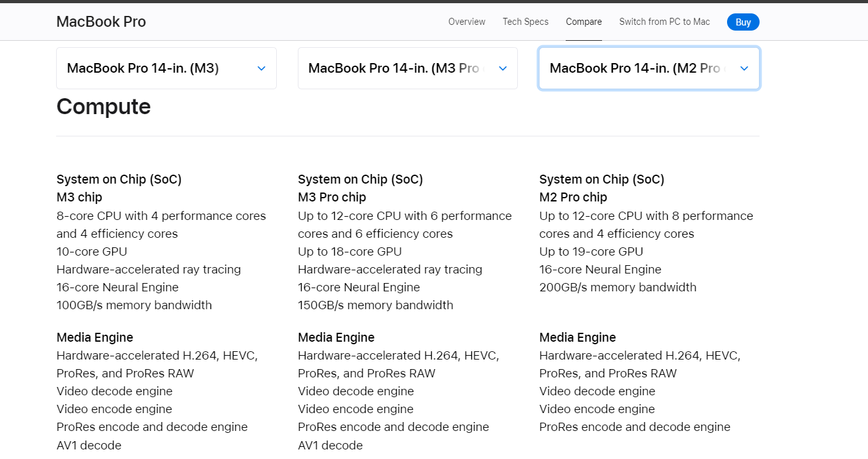The height and width of the screenshot is (459, 868).
Task: Click 'Video decode engine' in M2 Pro column
Action: pos(598,391)
